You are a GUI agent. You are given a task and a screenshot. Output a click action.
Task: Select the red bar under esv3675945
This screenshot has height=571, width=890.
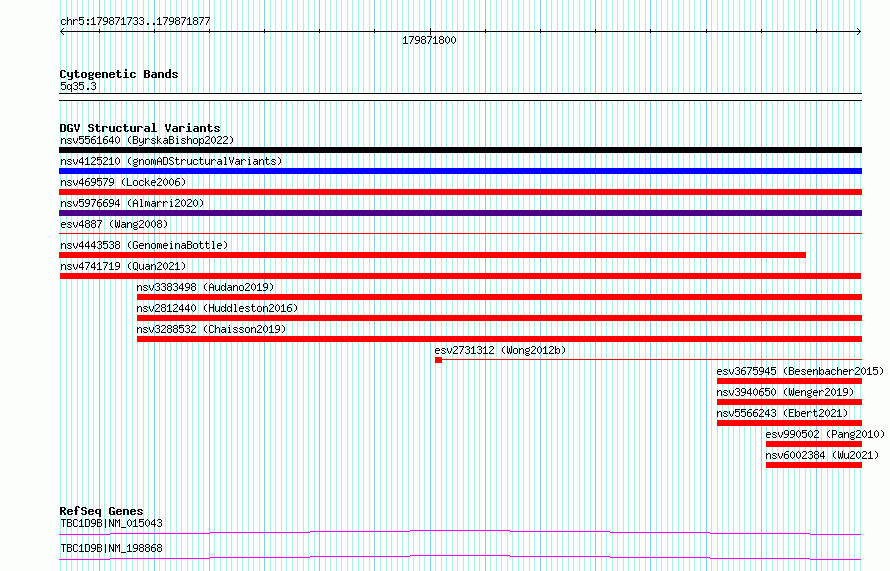pos(790,381)
